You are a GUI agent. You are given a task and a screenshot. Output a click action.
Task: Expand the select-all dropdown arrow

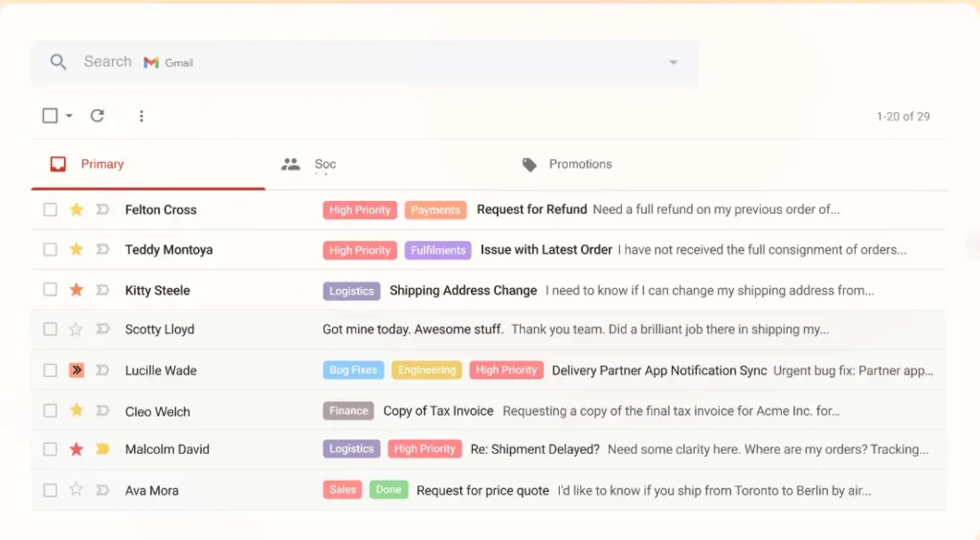69,117
